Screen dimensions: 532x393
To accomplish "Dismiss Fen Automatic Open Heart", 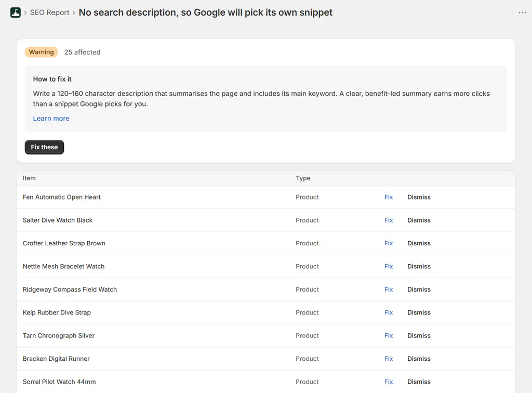I will tap(419, 197).
